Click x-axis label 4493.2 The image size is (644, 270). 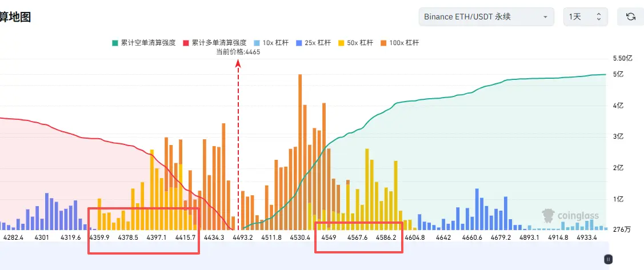tap(243, 237)
